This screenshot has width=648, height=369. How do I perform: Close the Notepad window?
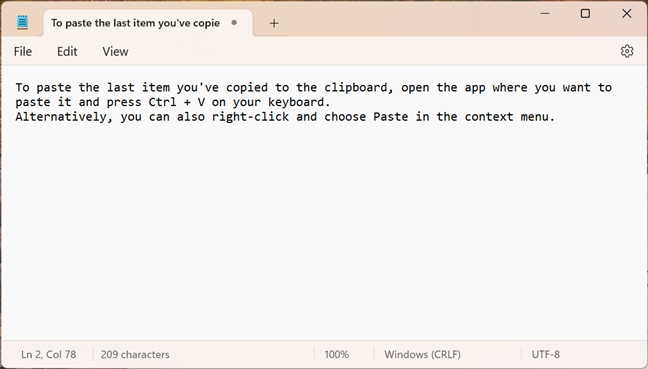(x=627, y=14)
